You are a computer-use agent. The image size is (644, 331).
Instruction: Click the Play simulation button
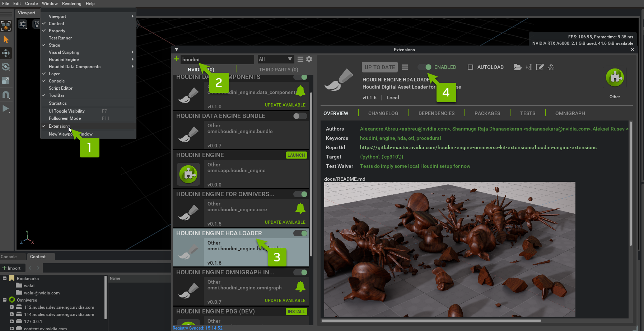[x=6, y=108]
